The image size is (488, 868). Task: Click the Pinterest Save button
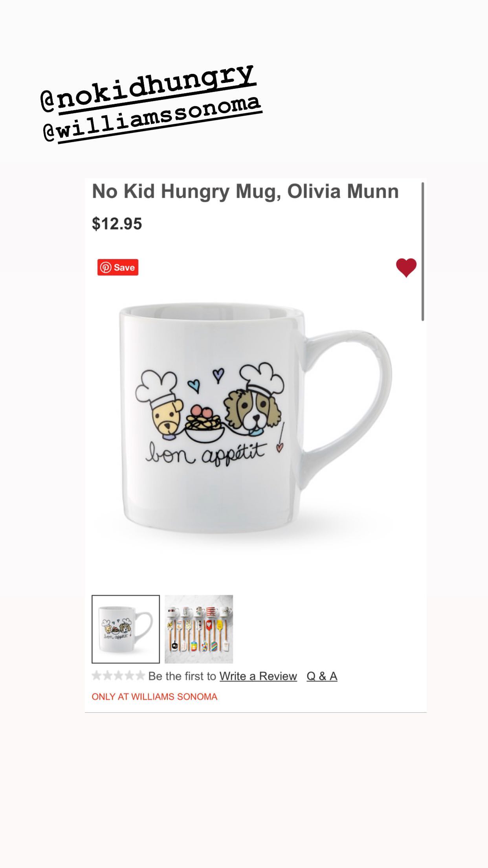click(x=118, y=267)
